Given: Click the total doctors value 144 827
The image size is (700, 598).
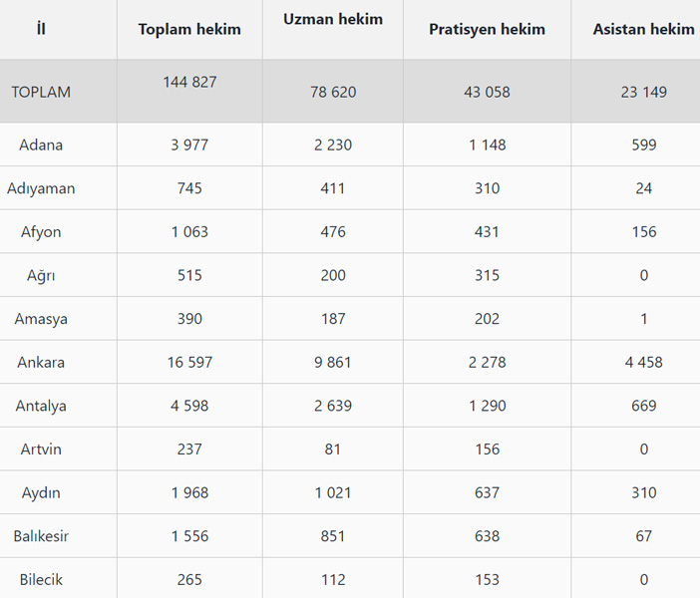Looking at the screenshot, I should [189, 82].
